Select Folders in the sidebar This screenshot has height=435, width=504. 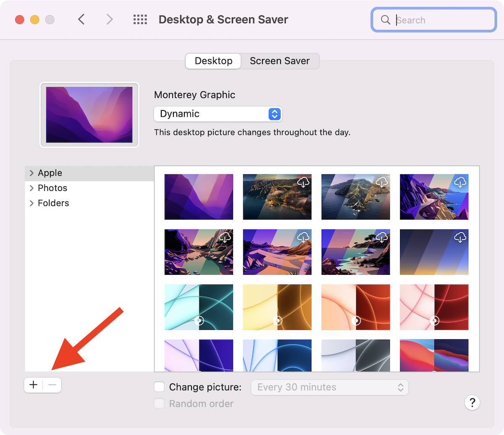tap(53, 203)
